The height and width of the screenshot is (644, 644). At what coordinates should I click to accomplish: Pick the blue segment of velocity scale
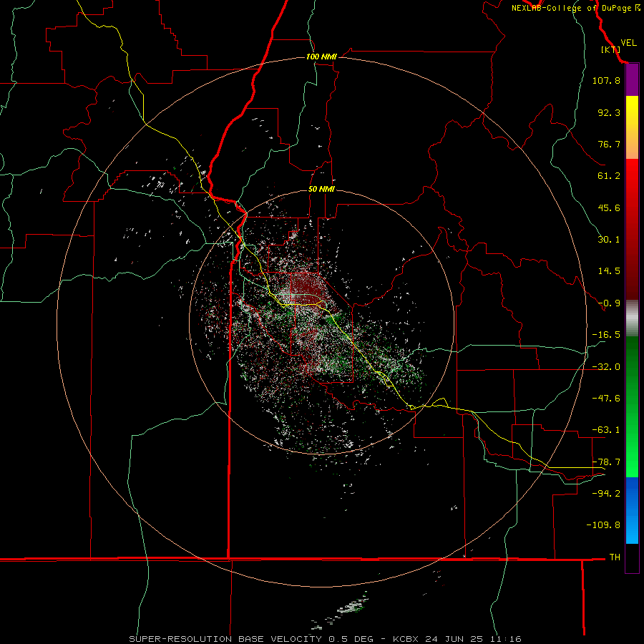pyautogui.click(x=632, y=510)
